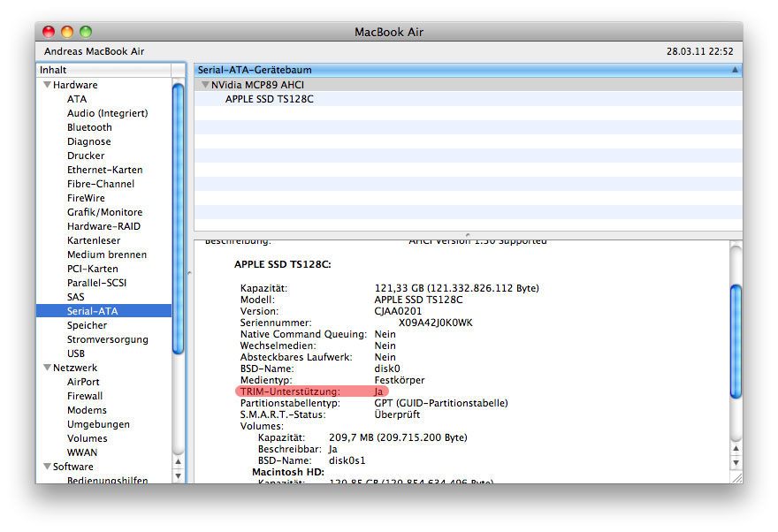The width and height of the screenshot is (778, 532).
Task: Collapse the NVidia MCP89 AHCI tree node
Action: [205, 85]
